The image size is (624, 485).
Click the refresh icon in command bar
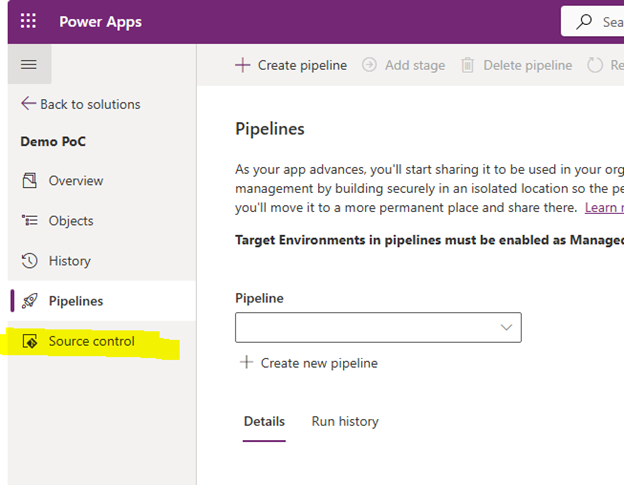pyautogui.click(x=595, y=65)
